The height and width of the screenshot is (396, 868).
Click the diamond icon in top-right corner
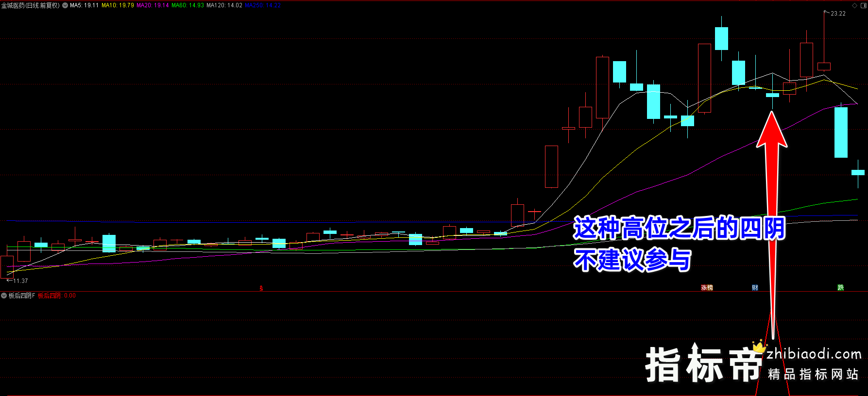[855, 5]
